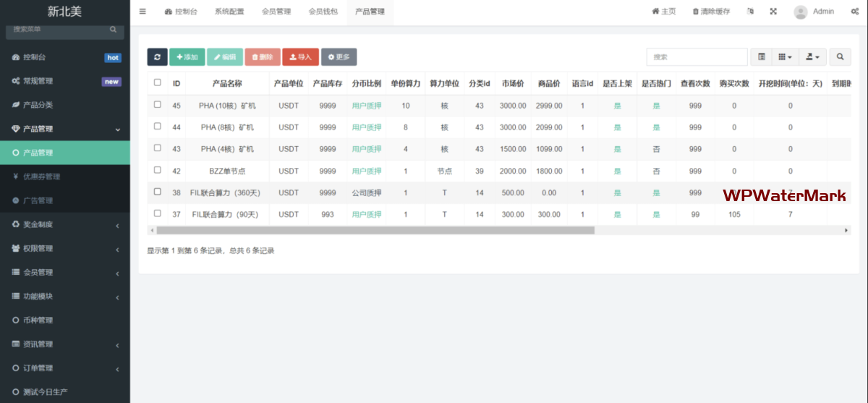Check the select-all header checkbox

[158, 83]
